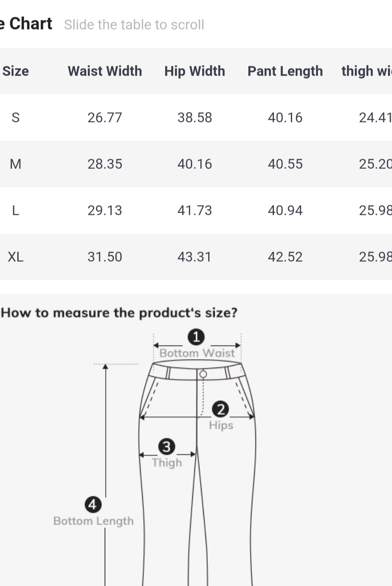
Task: Tap the 26.77 waist width cell
Action: pos(105,118)
